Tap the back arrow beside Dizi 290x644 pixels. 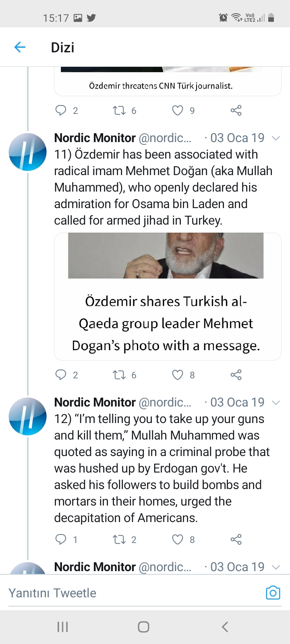[x=20, y=47]
